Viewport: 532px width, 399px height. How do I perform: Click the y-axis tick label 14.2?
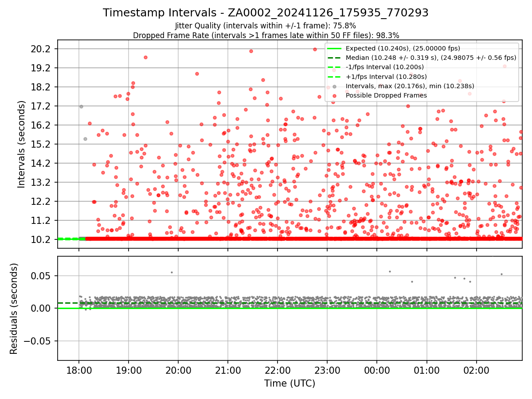tap(41, 163)
